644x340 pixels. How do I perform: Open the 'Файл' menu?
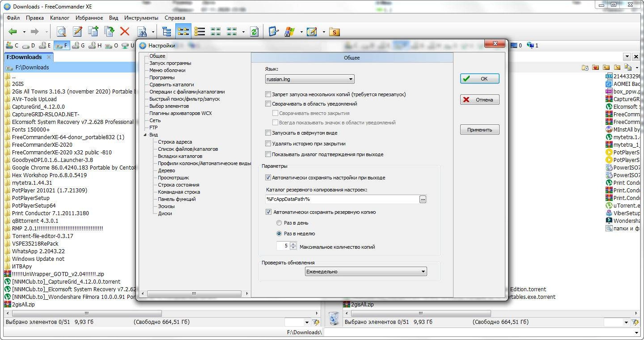[x=13, y=18]
